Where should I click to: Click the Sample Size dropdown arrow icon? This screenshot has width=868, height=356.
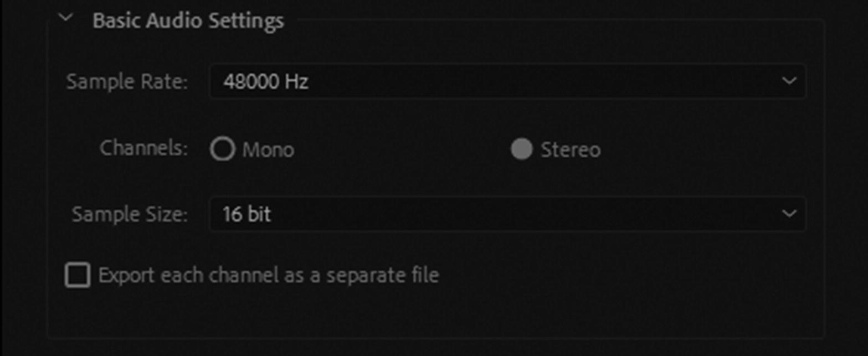click(x=789, y=214)
